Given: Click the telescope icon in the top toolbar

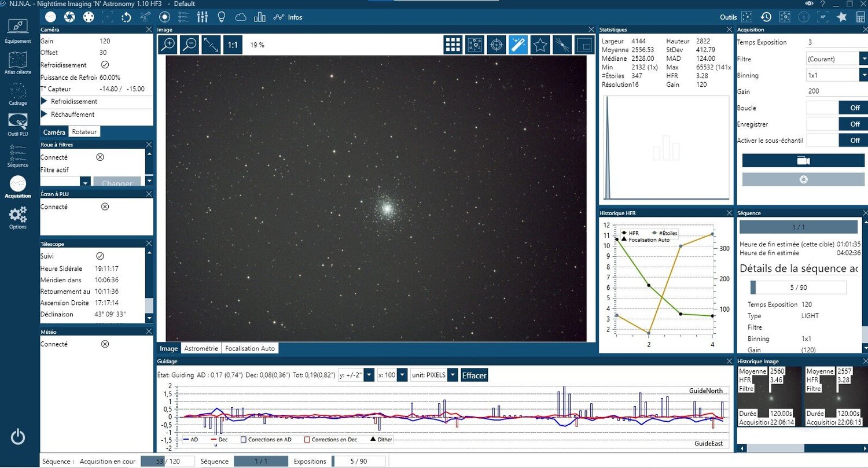Looking at the screenshot, I should tap(145, 17).
